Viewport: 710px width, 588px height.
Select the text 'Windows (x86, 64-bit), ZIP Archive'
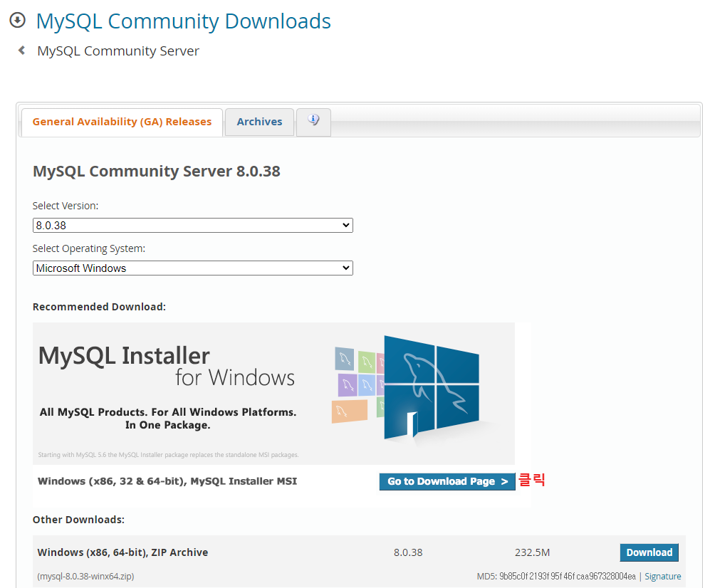point(122,552)
